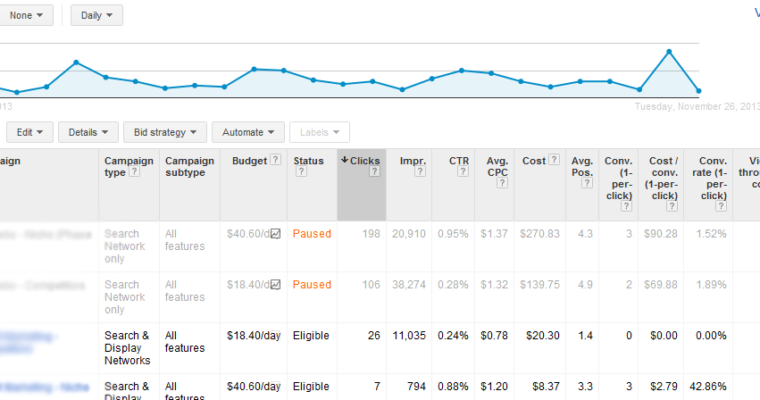Open the Automate dropdown
760x400 pixels.
248,132
